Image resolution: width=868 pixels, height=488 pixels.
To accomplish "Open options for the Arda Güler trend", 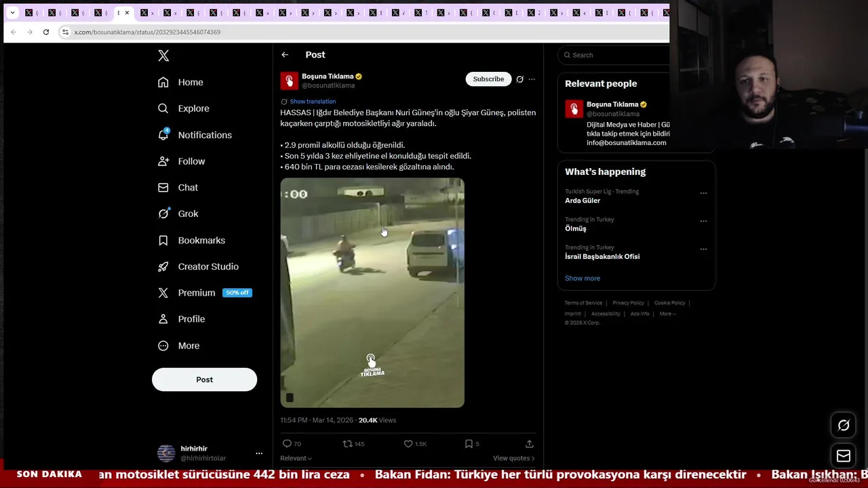I will point(703,193).
